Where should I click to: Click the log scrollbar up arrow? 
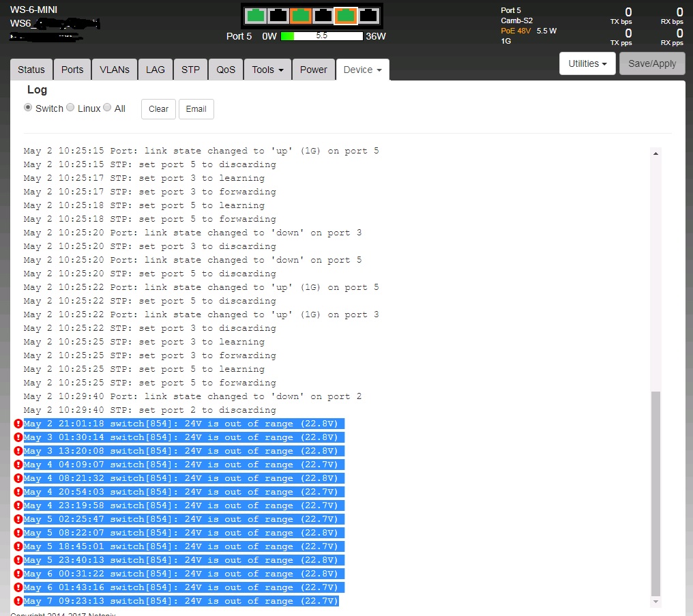(656, 153)
